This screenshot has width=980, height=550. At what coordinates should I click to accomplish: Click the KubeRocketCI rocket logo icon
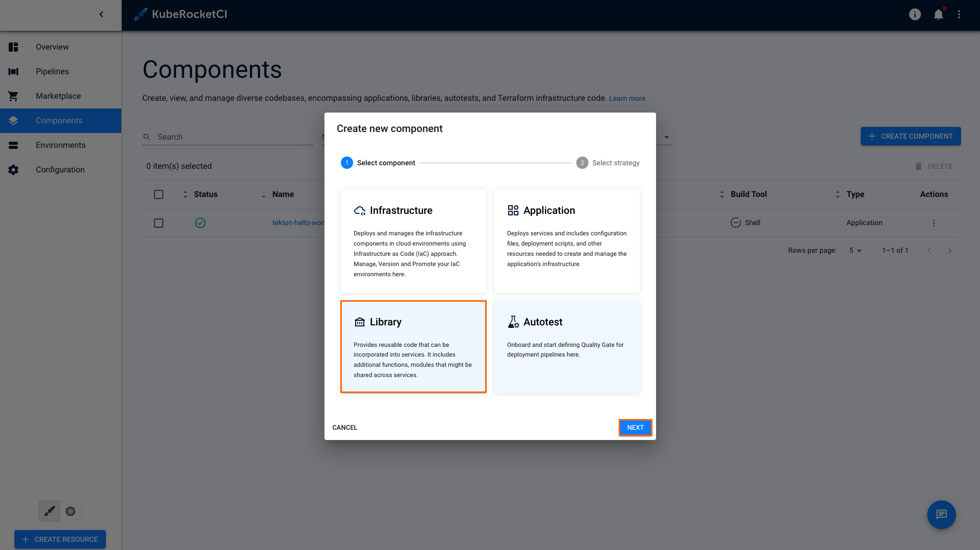[x=141, y=14]
